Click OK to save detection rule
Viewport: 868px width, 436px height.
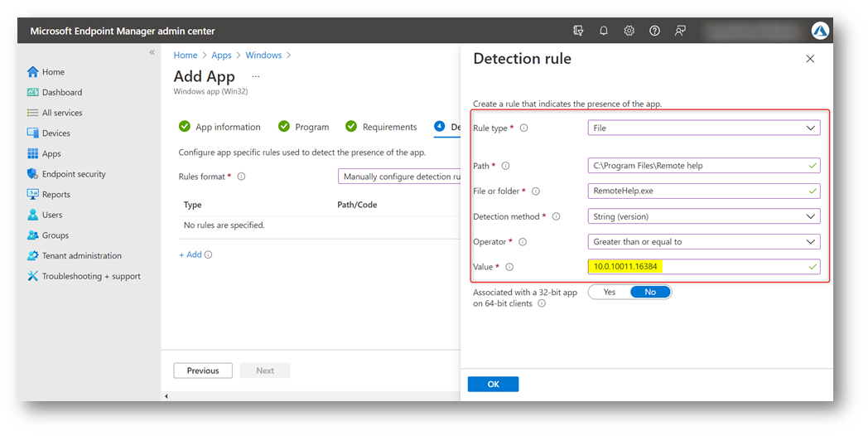pos(494,384)
